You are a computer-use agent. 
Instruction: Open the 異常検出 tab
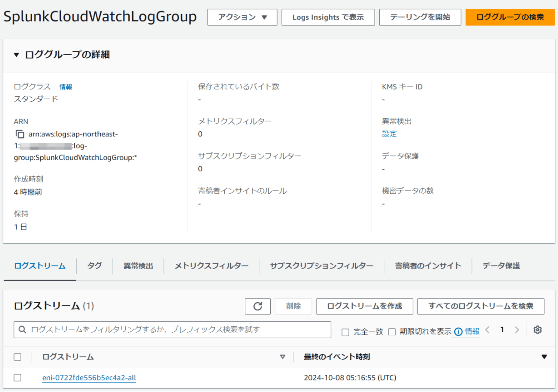pos(138,266)
